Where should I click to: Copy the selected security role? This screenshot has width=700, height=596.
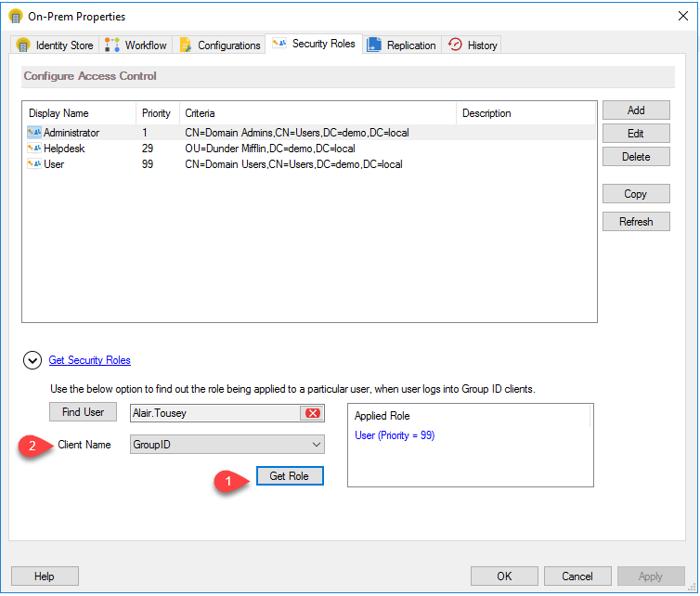tap(636, 194)
